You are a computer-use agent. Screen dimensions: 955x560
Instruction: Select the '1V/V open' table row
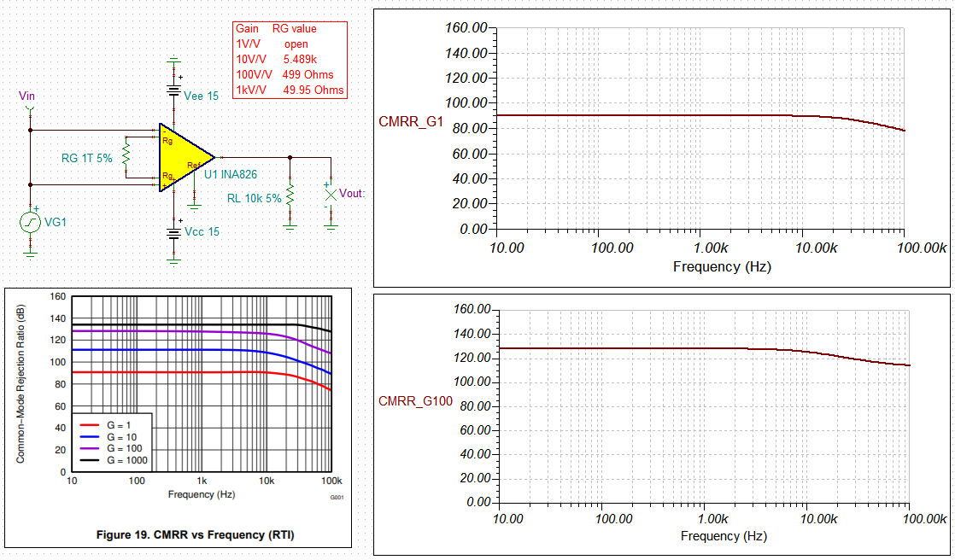(272, 44)
